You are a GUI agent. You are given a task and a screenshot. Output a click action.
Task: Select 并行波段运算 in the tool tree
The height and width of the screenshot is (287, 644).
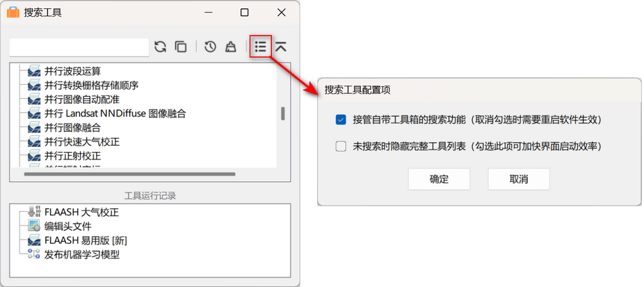tap(73, 72)
